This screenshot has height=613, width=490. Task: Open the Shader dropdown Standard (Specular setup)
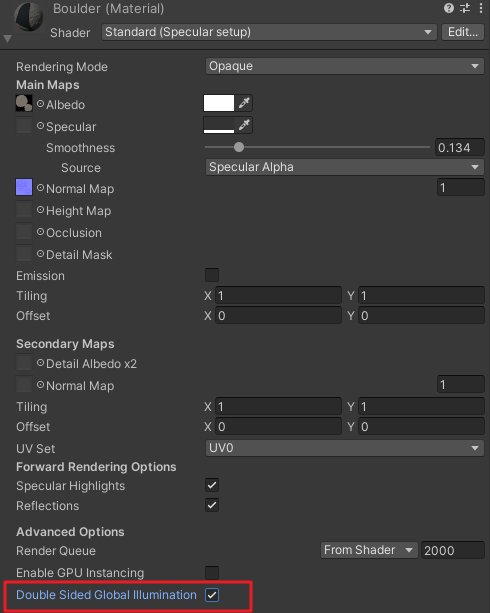pos(269,32)
